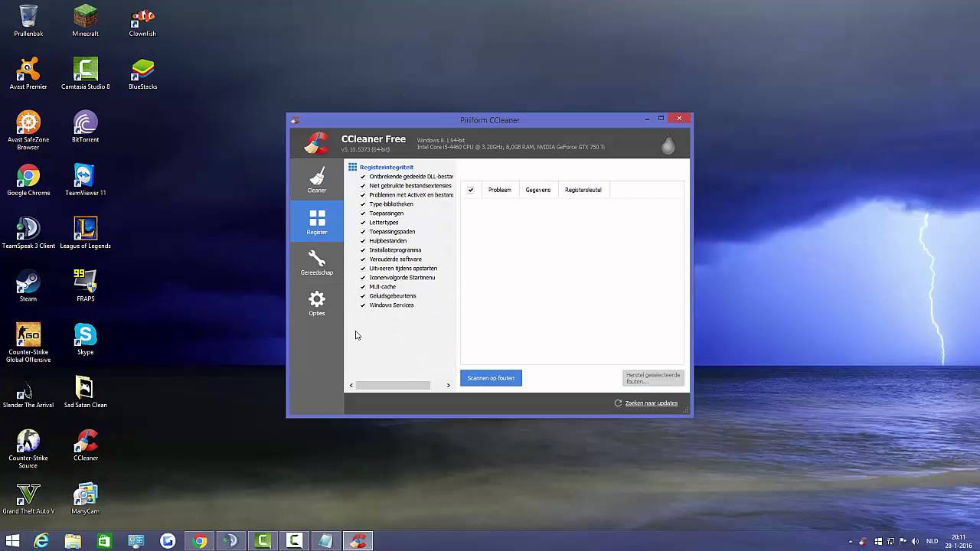
Task: Uncheck Toepassingen option
Action: [363, 214]
